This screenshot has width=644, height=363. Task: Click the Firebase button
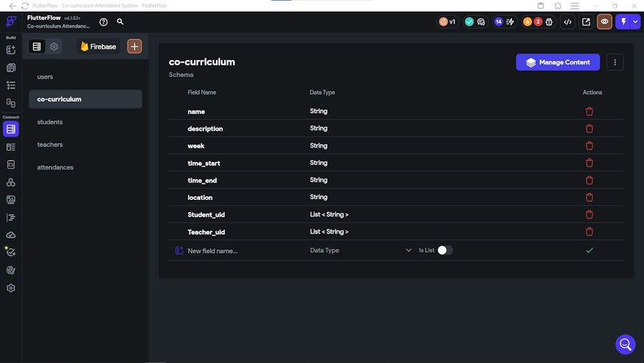tap(99, 46)
